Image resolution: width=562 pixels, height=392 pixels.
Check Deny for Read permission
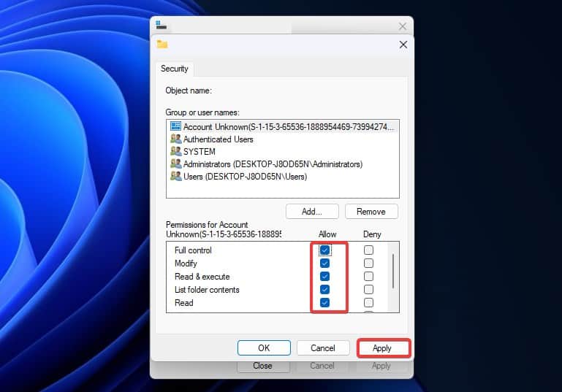pos(368,302)
